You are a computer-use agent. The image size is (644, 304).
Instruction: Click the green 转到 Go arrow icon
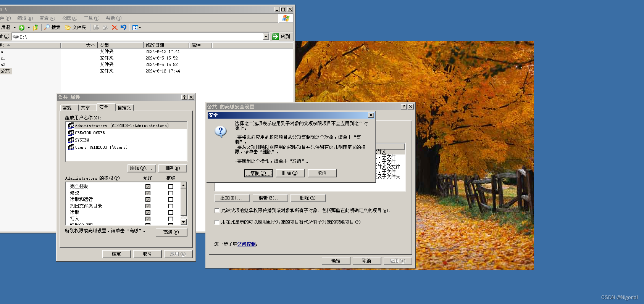276,37
